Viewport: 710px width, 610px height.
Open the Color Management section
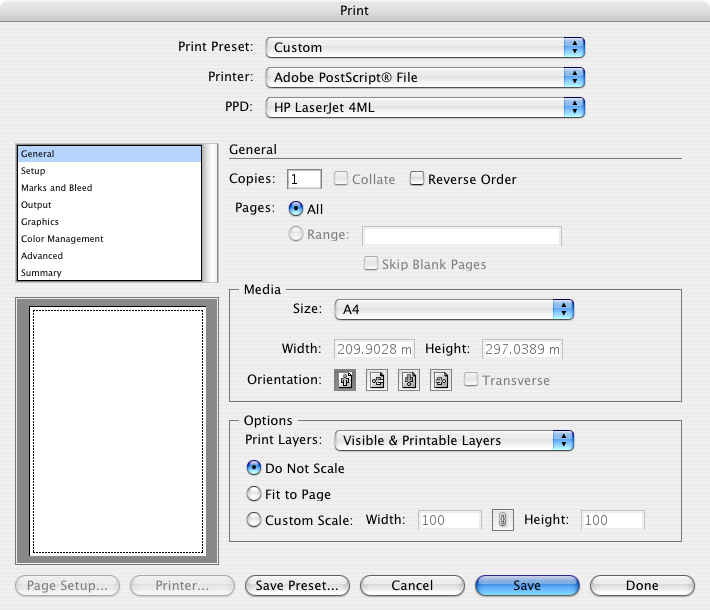pyautogui.click(x=62, y=239)
